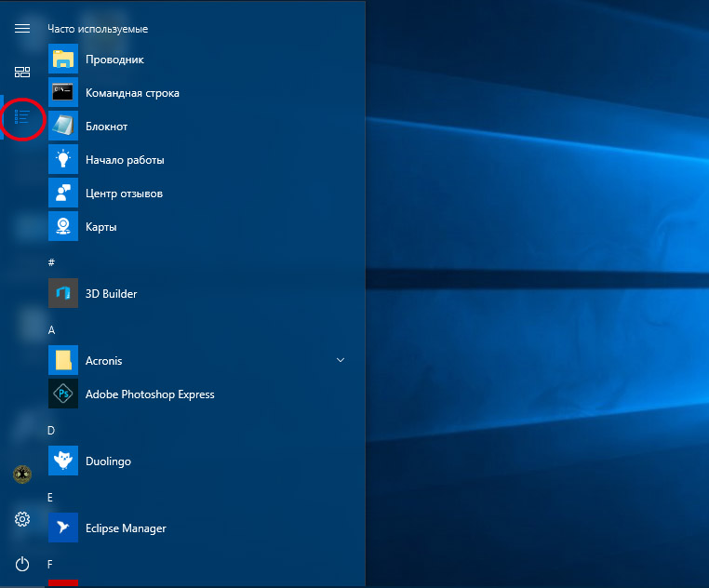Launch Проводник file explorer
The width and height of the screenshot is (709, 588).
(x=197, y=60)
